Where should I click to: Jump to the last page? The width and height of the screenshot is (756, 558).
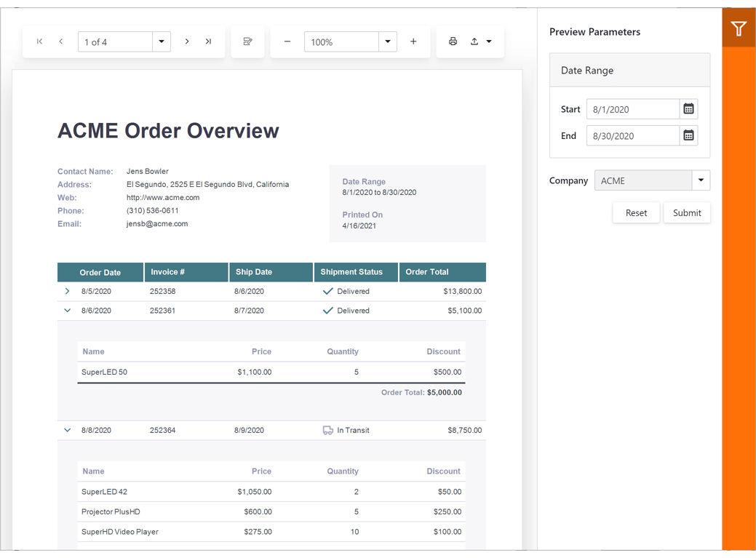[x=209, y=41]
